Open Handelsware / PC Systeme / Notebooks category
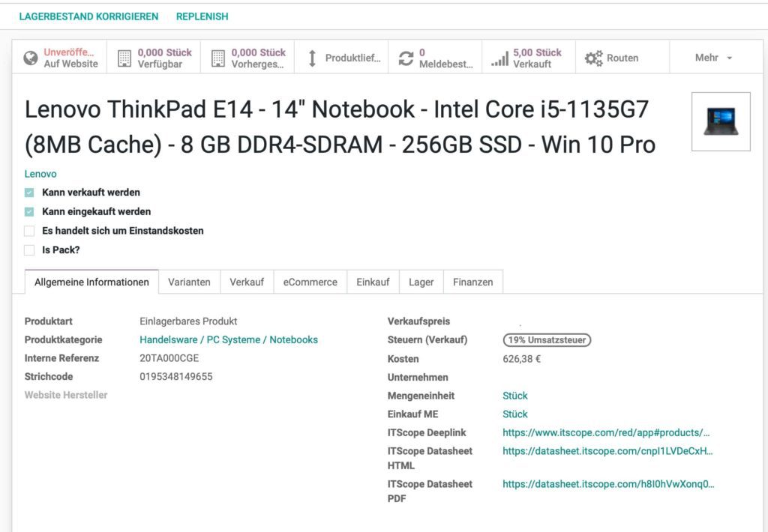 point(229,339)
